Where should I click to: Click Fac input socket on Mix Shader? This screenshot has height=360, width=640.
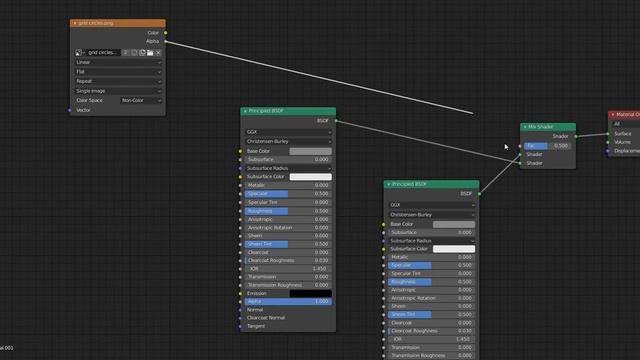click(520, 146)
